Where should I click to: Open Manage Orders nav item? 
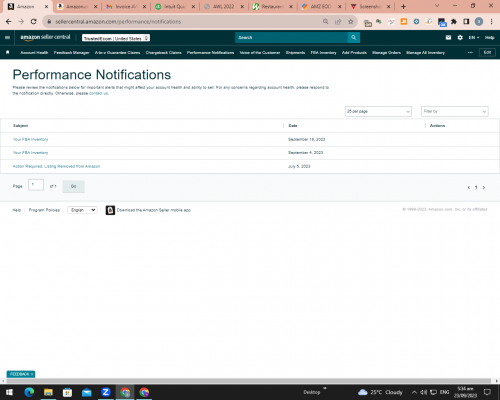386,53
